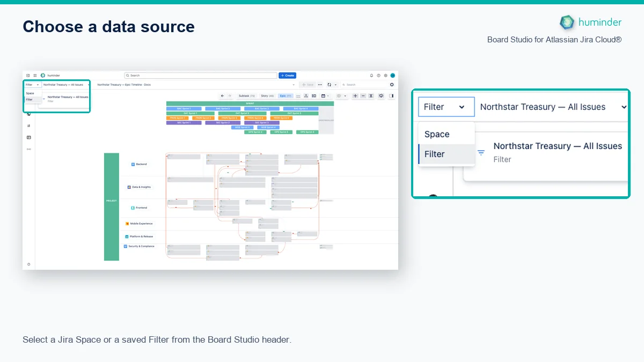Toggle the Subtask (73) level
The image size is (644, 362).
pyautogui.click(x=247, y=96)
